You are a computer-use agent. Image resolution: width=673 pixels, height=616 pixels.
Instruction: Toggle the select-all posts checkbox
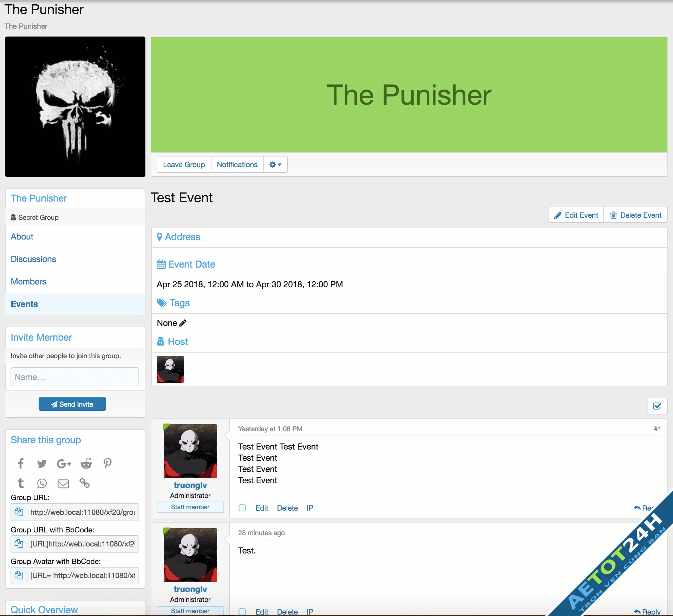click(657, 406)
